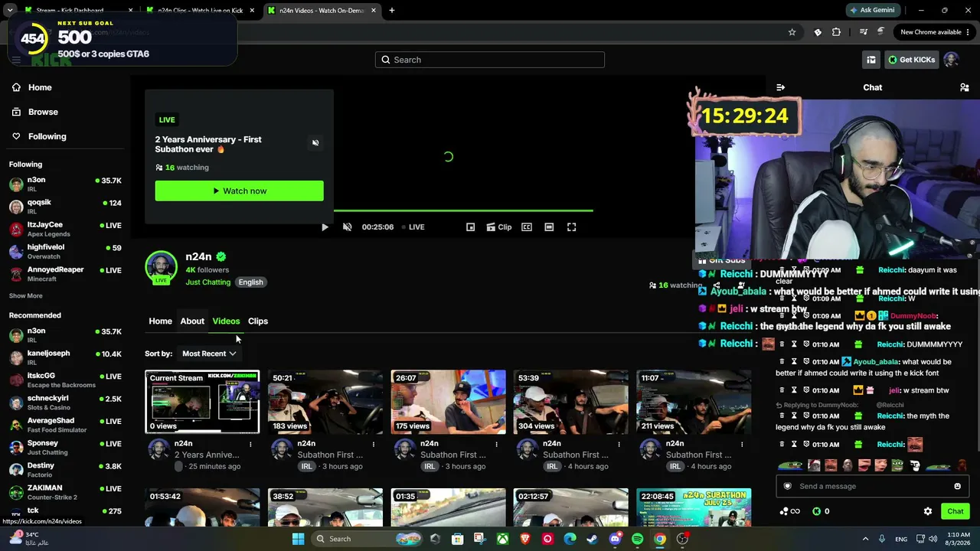The width and height of the screenshot is (980, 551).
Task: Go to Home in the sidebar
Action: [x=32, y=87]
